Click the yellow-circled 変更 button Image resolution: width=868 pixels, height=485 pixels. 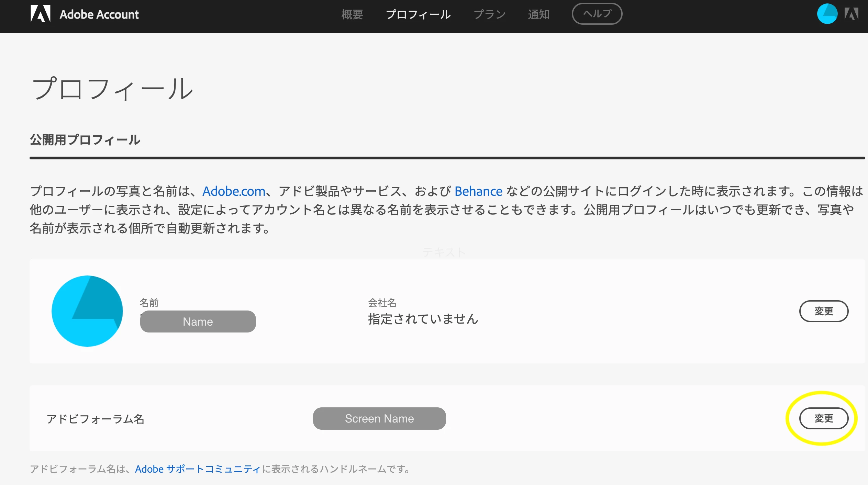tap(824, 418)
